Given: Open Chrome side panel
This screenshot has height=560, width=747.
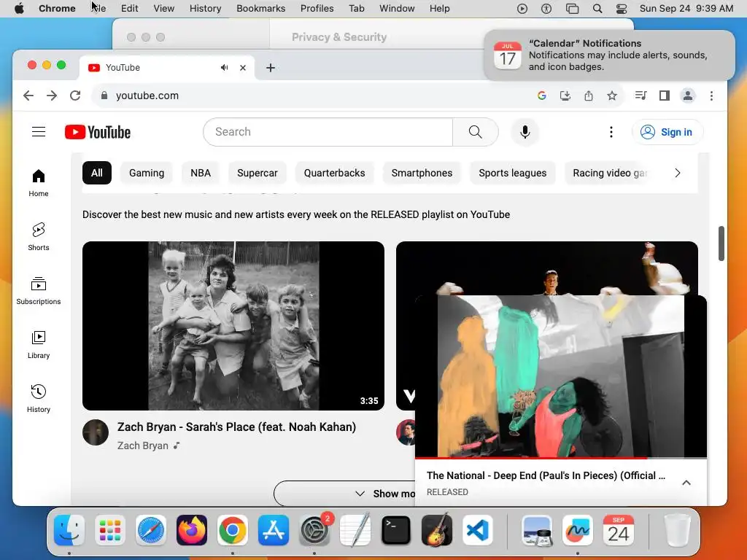Looking at the screenshot, I should click(x=665, y=96).
